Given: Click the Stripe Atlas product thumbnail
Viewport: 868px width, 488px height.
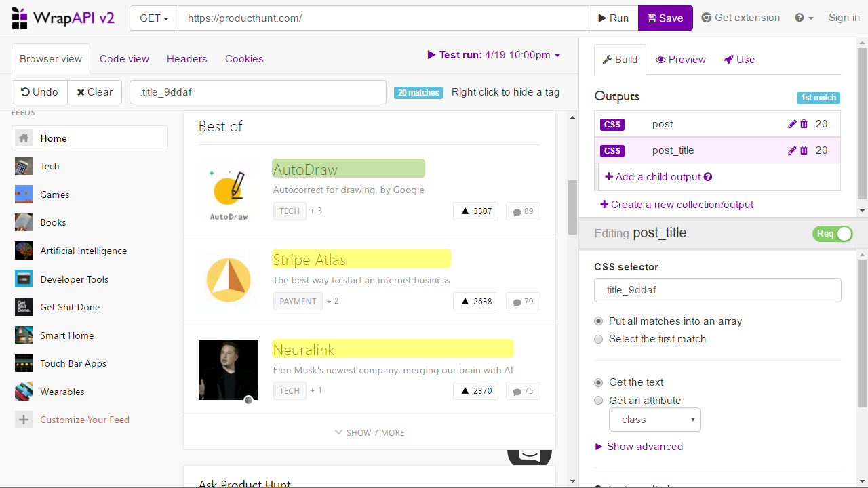Looking at the screenshot, I should (x=229, y=280).
